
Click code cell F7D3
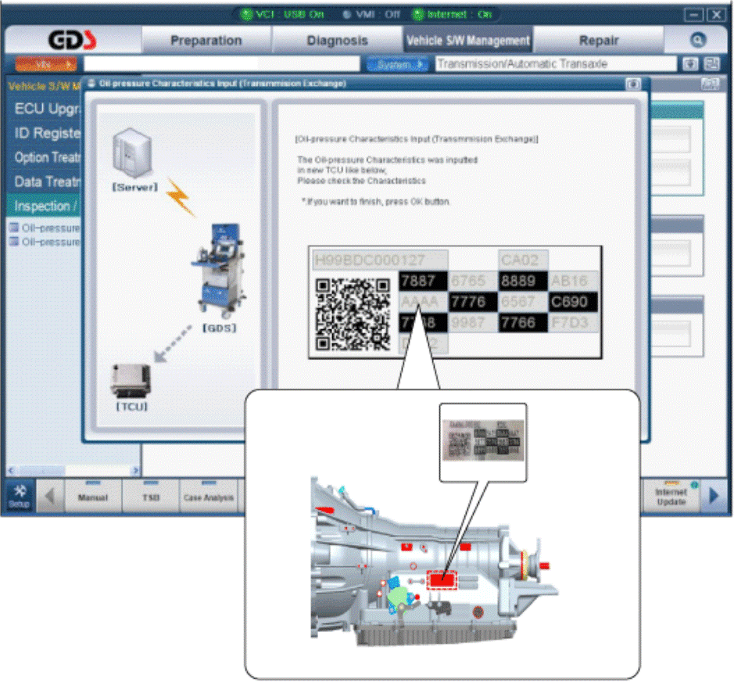(573, 322)
